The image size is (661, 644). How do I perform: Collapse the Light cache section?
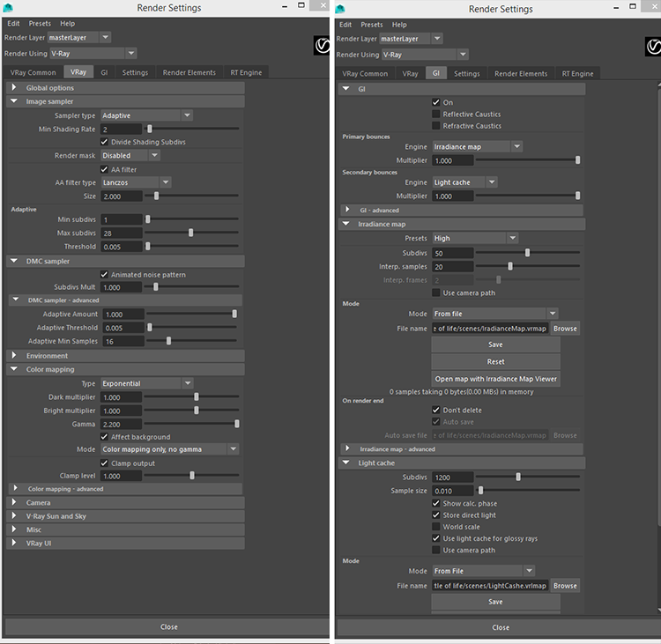pyautogui.click(x=462, y=463)
